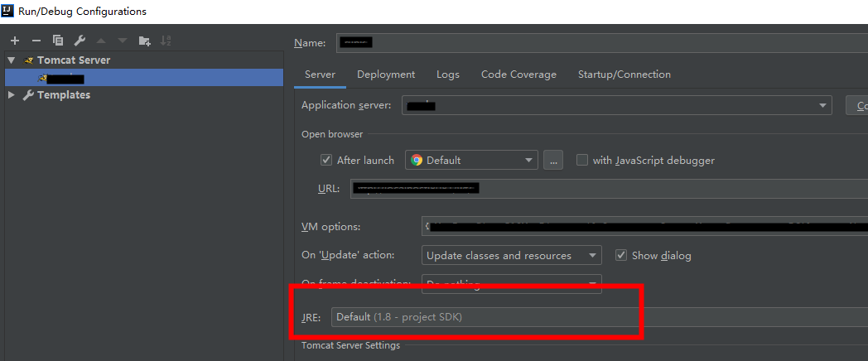Image resolution: width=868 pixels, height=361 pixels.
Task: Move configuration down with arrow icon
Action: (123, 41)
